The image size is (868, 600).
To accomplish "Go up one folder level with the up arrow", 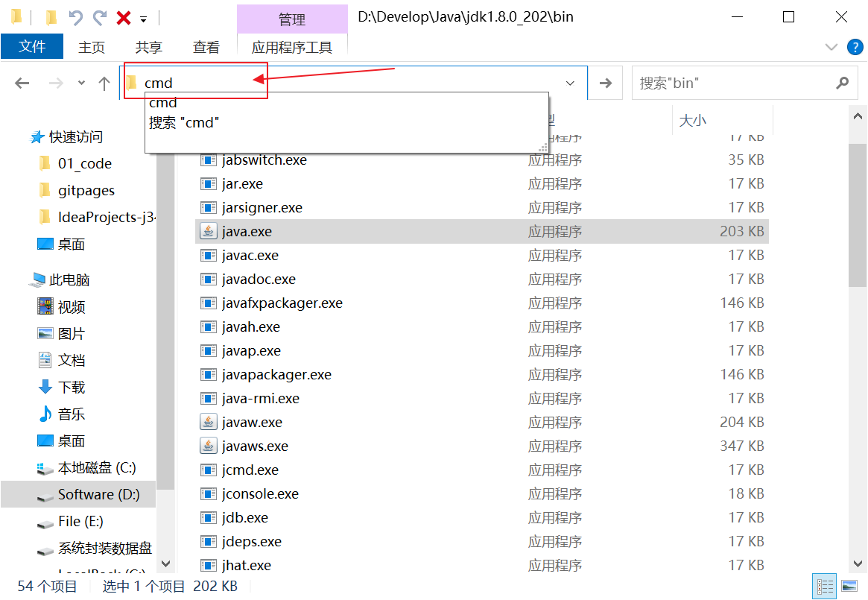I will point(104,83).
